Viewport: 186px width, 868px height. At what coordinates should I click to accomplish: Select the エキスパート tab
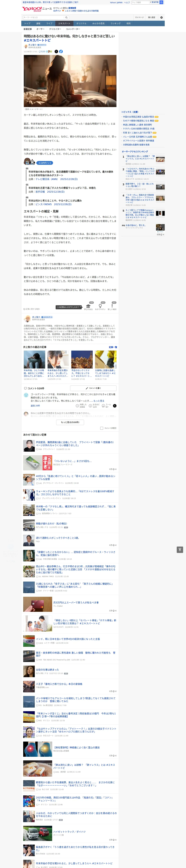(64, 24)
